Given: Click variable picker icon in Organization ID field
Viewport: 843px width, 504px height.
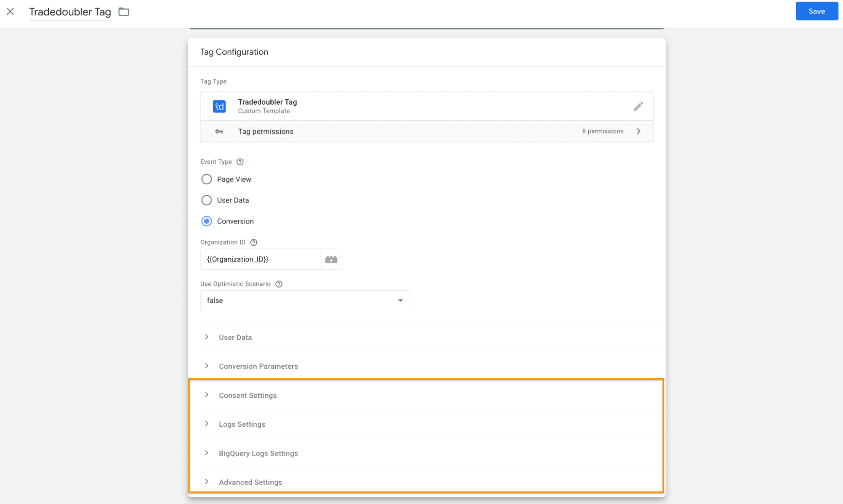Looking at the screenshot, I should 331,259.
